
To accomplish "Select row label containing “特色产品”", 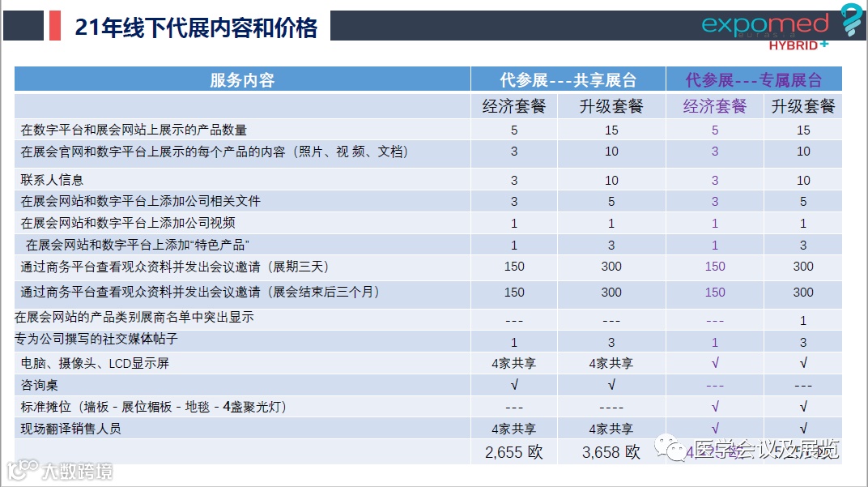I will pos(138,245).
